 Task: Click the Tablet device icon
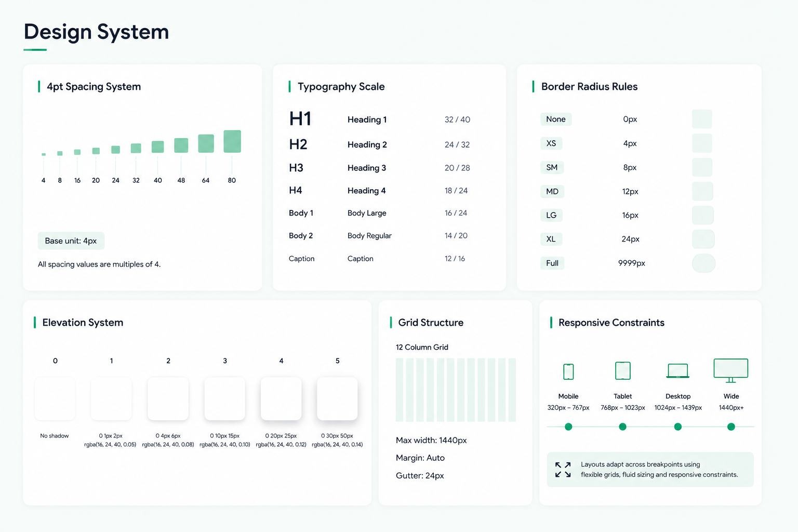click(x=622, y=371)
